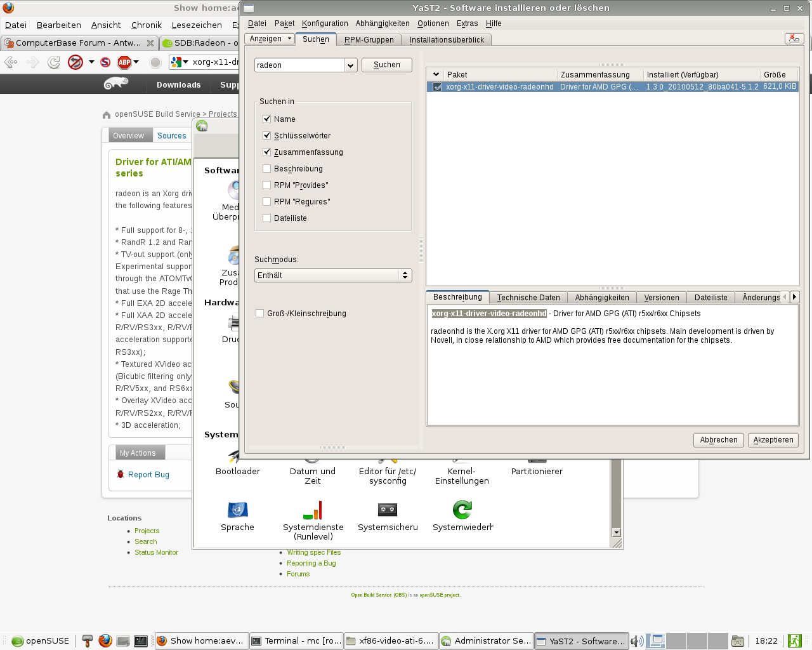Click the Adblock Plus ABP icon
Screen dimensions: 812x650
[x=124, y=62]
